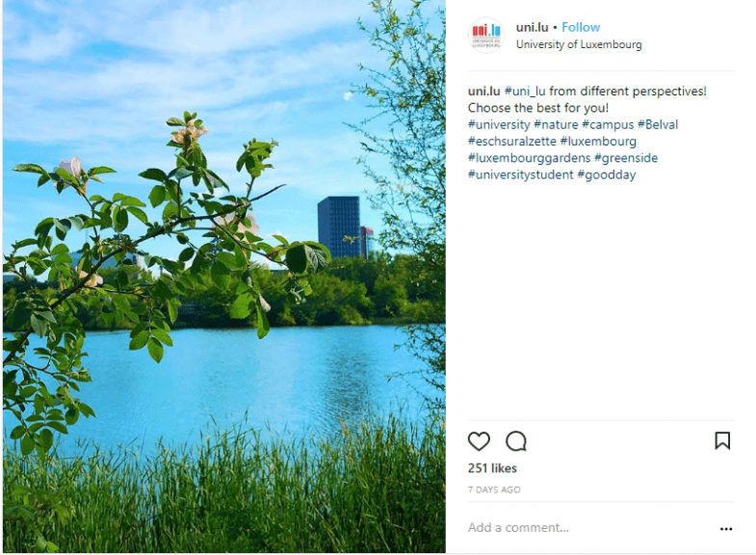Open uni.lu username in post header
Viewport: 756px width, 555px height.
532,28
